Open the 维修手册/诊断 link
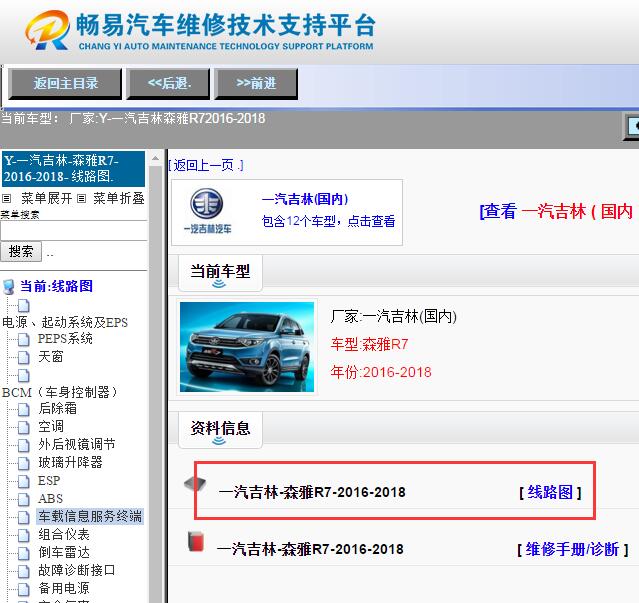Image resolution: width=639 pixels, height=603 pixels. (x=572, y=549)
